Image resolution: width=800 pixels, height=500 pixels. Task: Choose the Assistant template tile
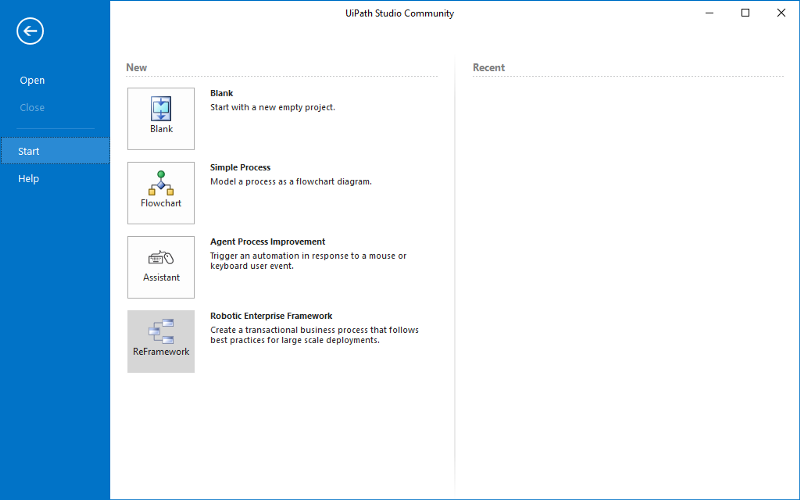point(161,267)
